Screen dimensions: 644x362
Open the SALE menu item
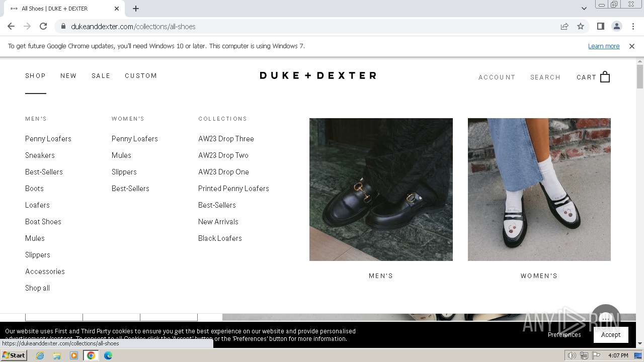(x=101, y=76)
